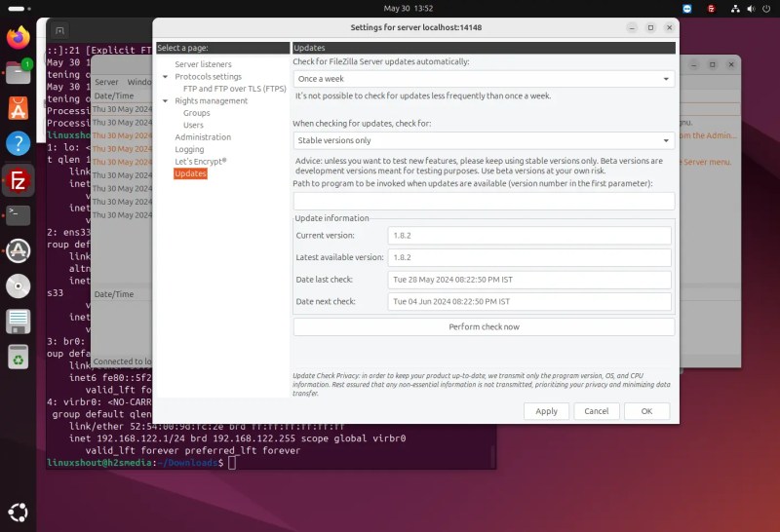Image resolution: width=780 pixels, height=532 pixels.
Task: Open the clock showing May 30 13:52
Action: tap(408, 9)
